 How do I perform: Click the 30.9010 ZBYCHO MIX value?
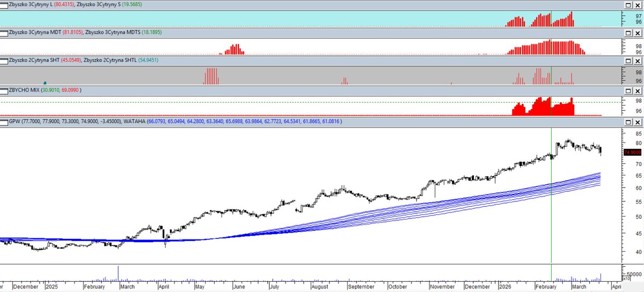click(50, 90)
